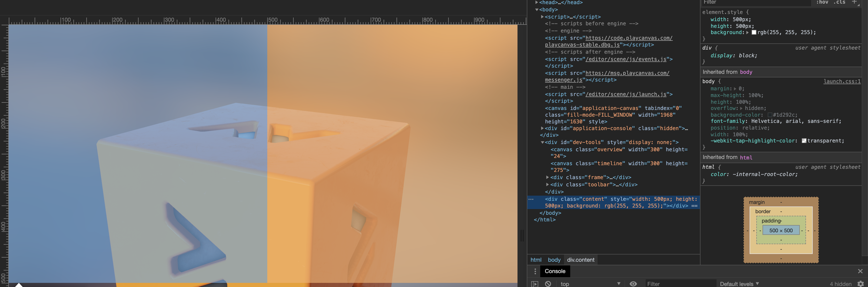Viewport: 868px width, 287px height.
Task: Click the transparent tap-highlight color swatch
Action: 804,141
